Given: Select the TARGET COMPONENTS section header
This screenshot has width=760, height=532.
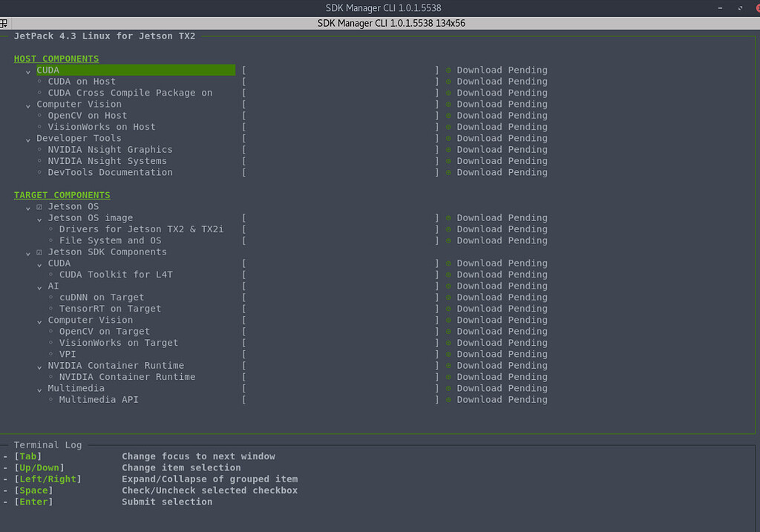Looking at the screenshot, I should [62, 195].
